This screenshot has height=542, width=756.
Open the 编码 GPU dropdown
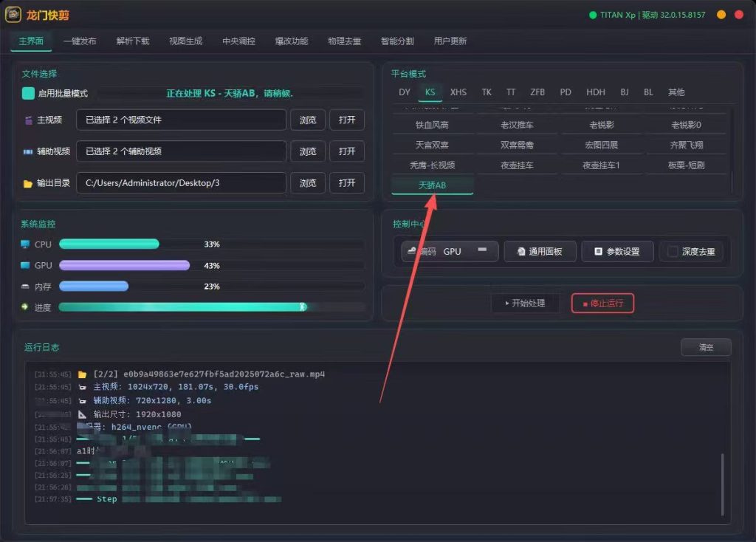point(450,251)
